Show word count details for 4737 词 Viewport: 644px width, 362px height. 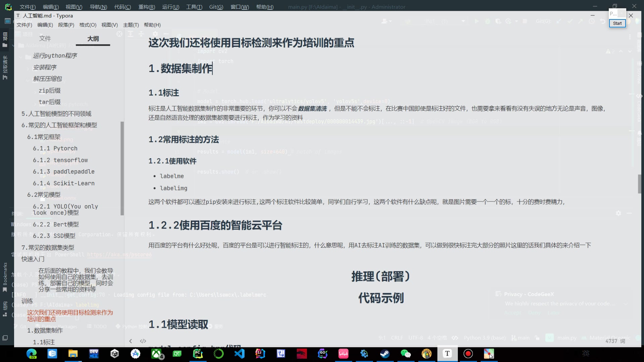tap(615, 341)
